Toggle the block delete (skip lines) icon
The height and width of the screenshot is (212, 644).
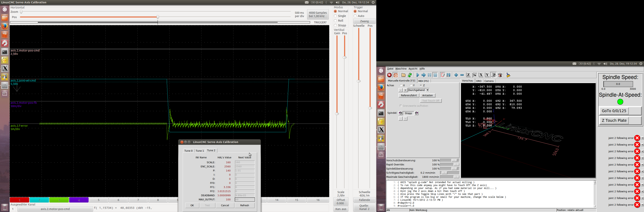(x=443, y=75)
